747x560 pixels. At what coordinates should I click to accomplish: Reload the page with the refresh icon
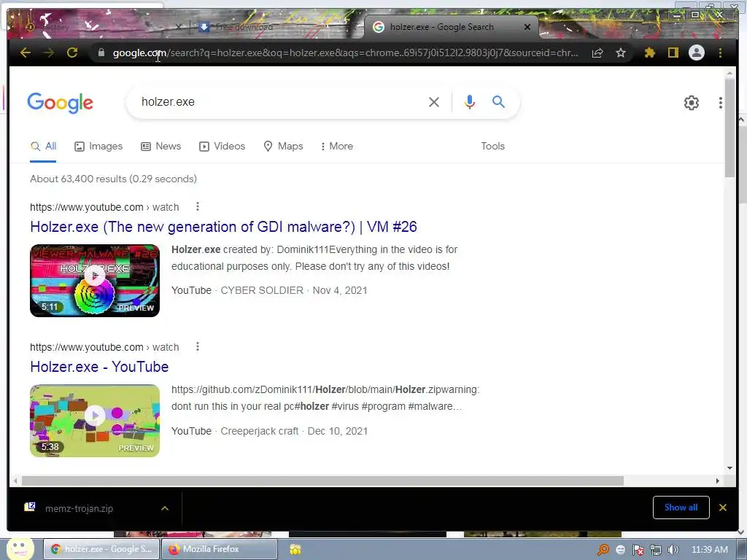[x=72, y=52]
